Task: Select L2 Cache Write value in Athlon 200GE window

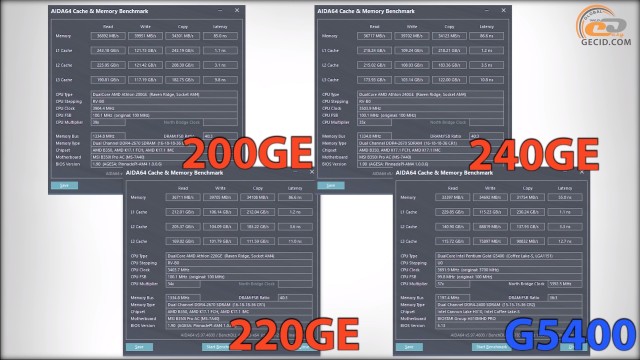Action: point(145,65)
